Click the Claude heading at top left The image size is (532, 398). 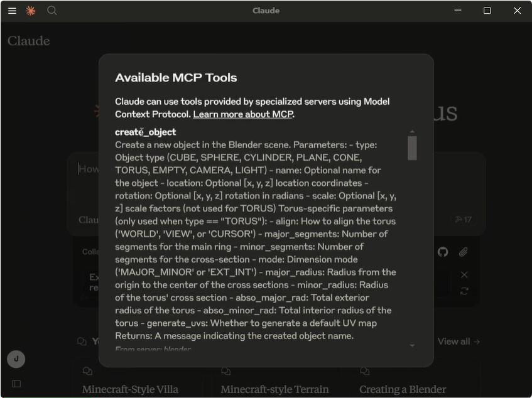[29, 41]
